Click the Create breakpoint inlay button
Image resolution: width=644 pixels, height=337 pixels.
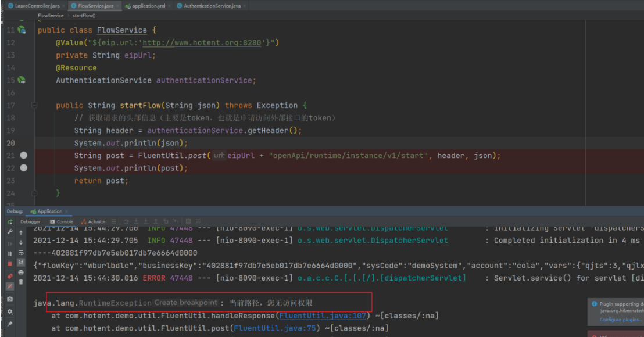[185, 303]
